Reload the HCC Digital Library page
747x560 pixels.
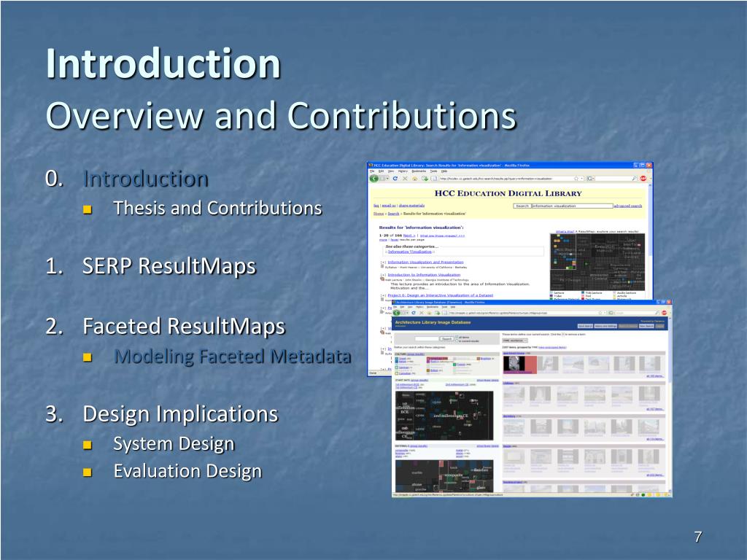click(x=395, y=179)
